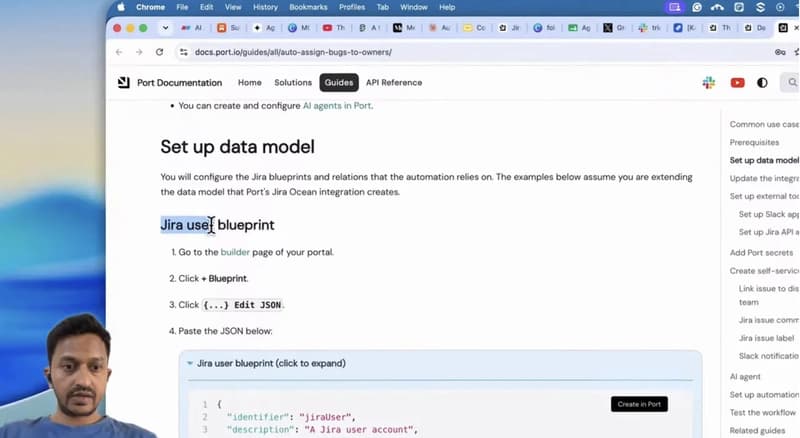
Task: Switch to the 'Jir' browser tab
Action: tap(509, 28)
